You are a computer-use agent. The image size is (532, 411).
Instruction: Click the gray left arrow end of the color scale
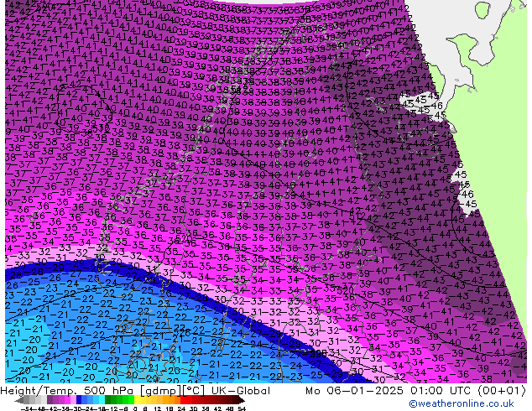(x=18, y=400)
